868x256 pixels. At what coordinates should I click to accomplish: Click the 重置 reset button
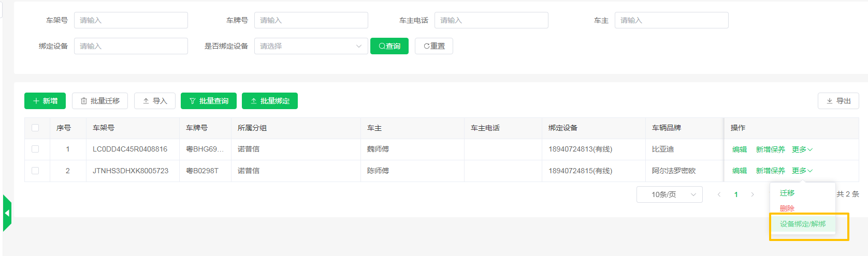tap(433, 46)
